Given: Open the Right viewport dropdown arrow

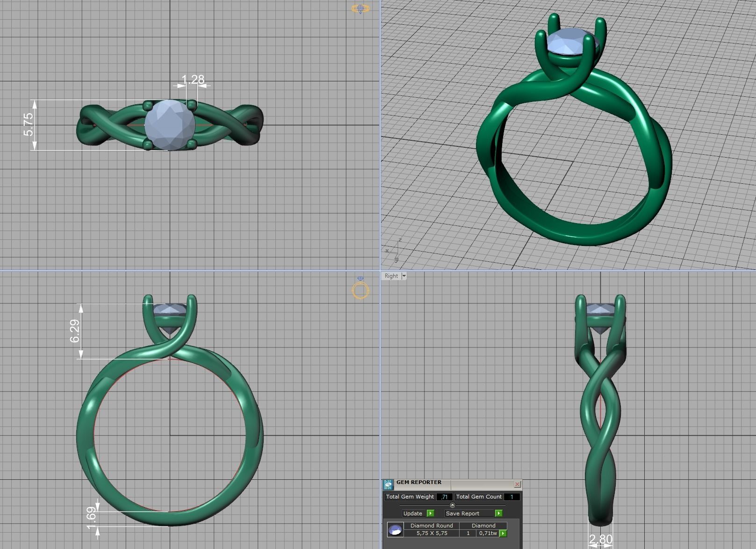Looking at the screenshot, I should click(404, 276).
